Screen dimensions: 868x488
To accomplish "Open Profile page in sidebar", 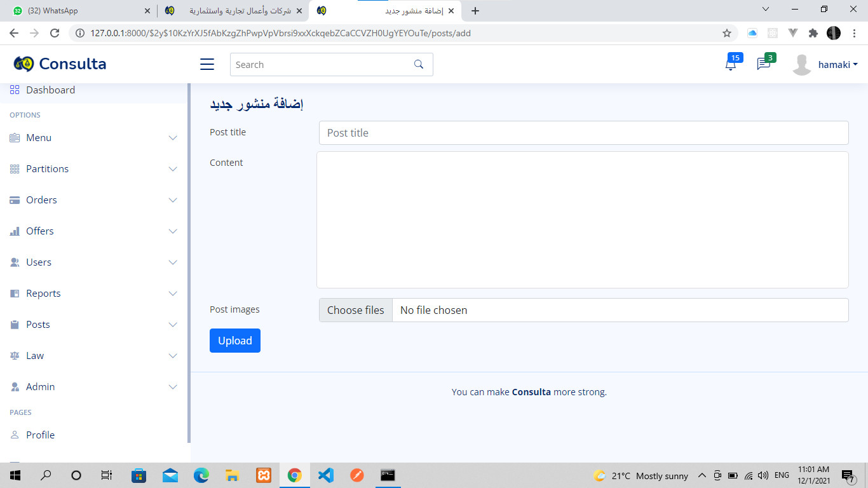I will [x=94, y=435].
